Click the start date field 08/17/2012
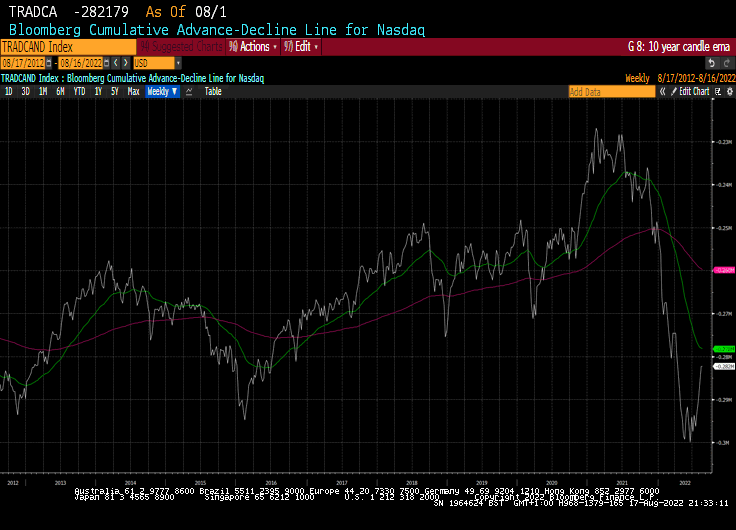Screen dimensions: 736x530 coord(23,63)
